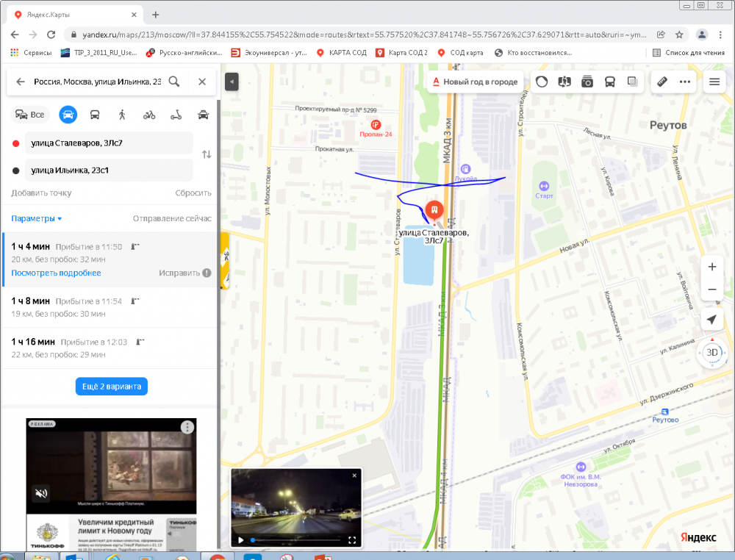This screenshot has height=560, width=735.
Task: Switch to walking route mode
Action: point(122,115)
